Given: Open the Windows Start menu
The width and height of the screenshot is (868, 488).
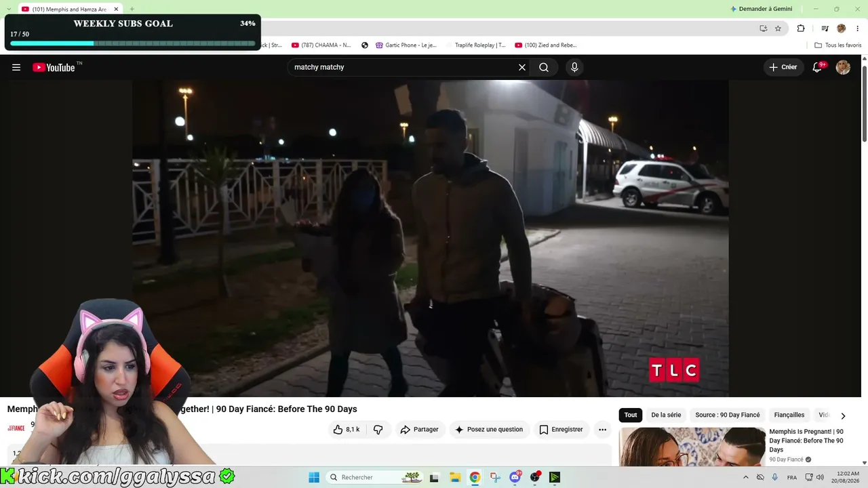Looking at the screenshot, I should coord(314,477).
